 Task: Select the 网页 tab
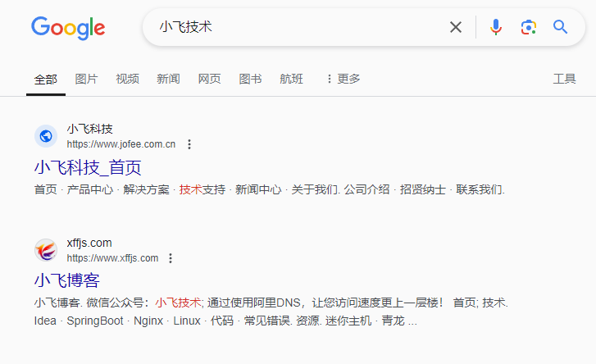pos(209,79)
